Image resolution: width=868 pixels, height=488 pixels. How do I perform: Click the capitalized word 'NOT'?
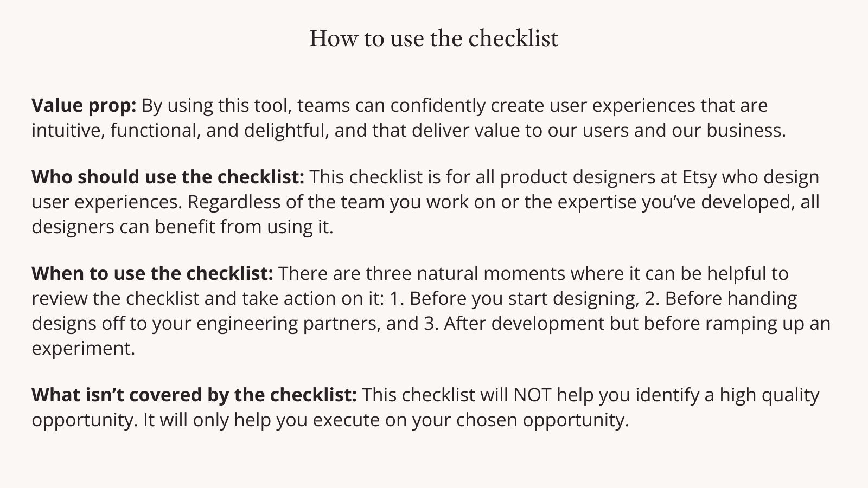pyautogui.click(x=532, y=395)
